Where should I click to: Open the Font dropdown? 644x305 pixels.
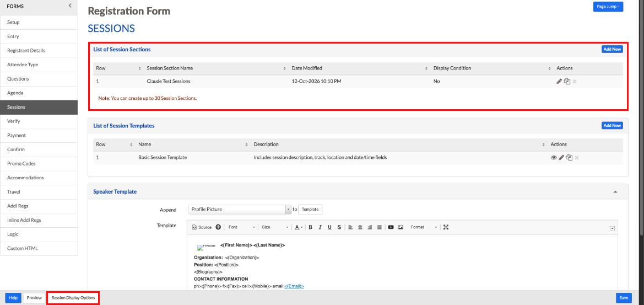click(241, 227)
